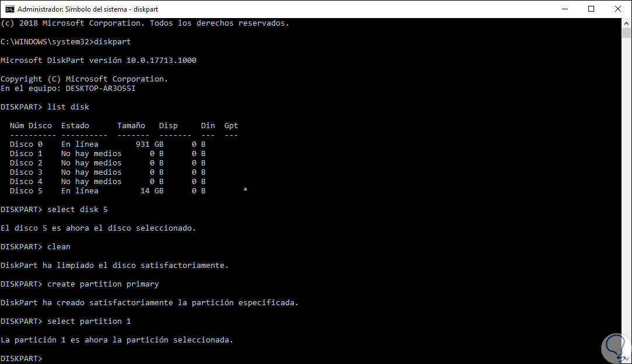Click the 'create partition primary' command

[x=103, y=284]
